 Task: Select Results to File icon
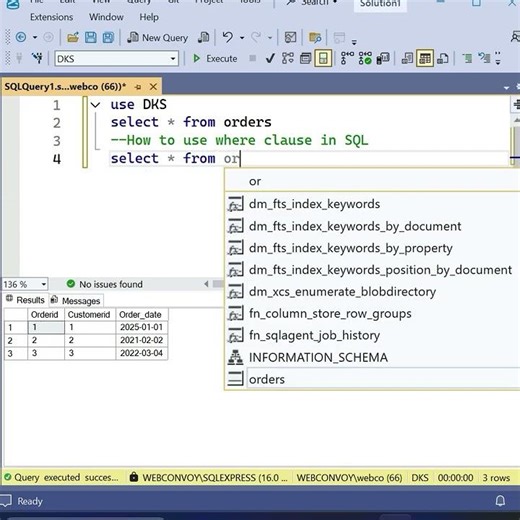[443, 59]
